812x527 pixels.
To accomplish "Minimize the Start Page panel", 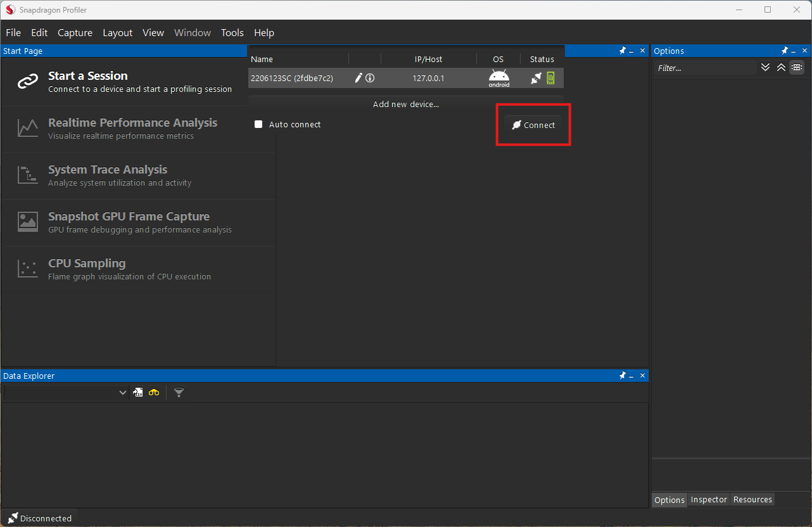I will [632, 51].
